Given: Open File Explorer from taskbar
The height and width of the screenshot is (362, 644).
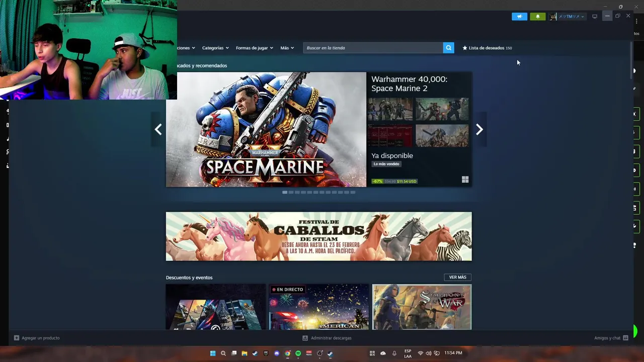Looking at the screenshot, I should [x=245, y=353].
